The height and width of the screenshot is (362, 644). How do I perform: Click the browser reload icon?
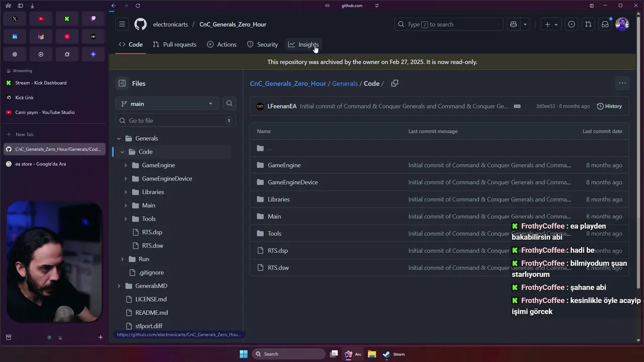coord(138,6)
